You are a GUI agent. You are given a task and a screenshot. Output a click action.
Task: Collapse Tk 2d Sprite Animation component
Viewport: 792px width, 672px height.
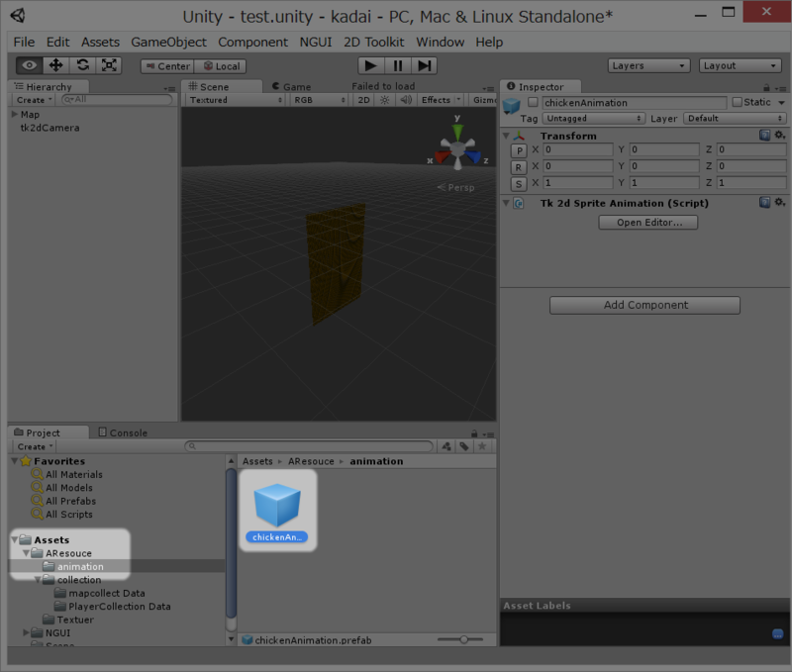(506, 203)
